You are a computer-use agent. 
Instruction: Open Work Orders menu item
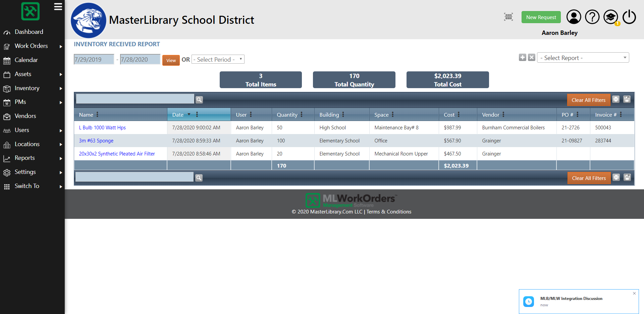pos(31,46)
